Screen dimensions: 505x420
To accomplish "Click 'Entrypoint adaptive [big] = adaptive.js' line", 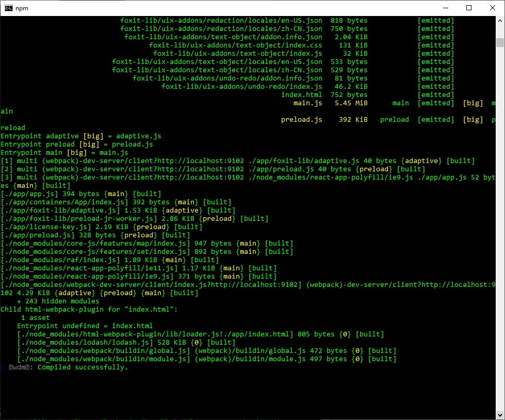I will [81, 136].
